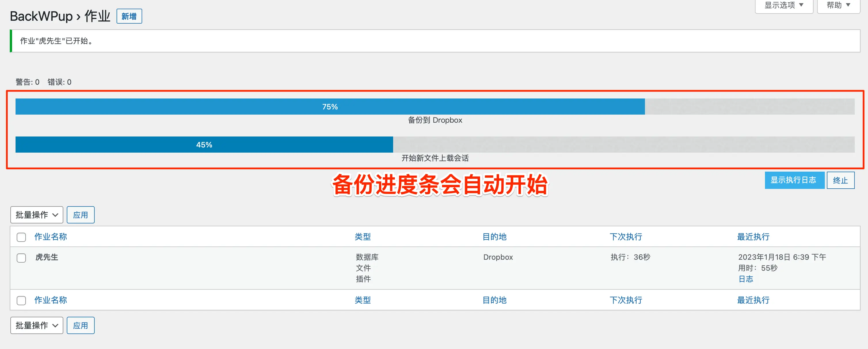Expand the 帮助 help tab
The height and width of the screenshot is (349, 868).
(x=838, y=5)
